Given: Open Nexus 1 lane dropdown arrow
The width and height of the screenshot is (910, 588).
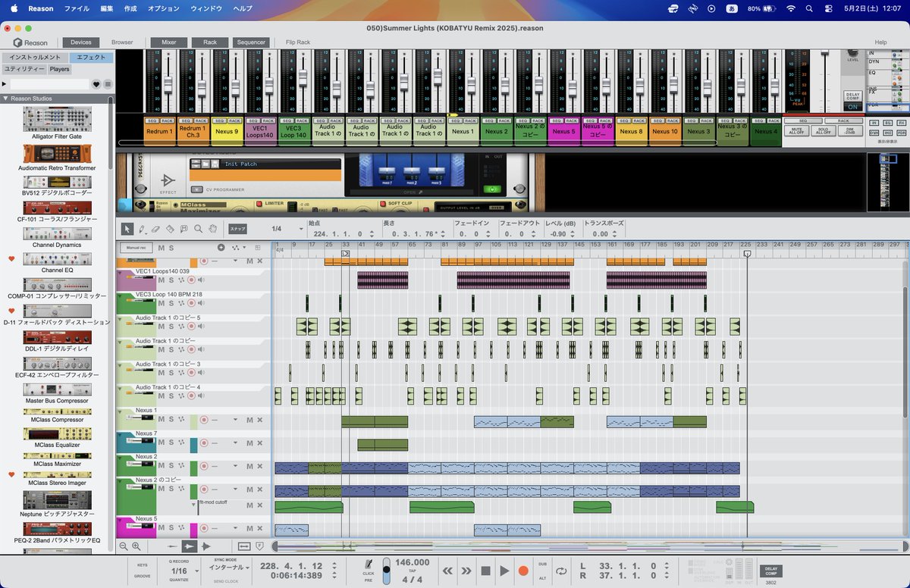Looking at the screenshot, I should tap(236, 419).
